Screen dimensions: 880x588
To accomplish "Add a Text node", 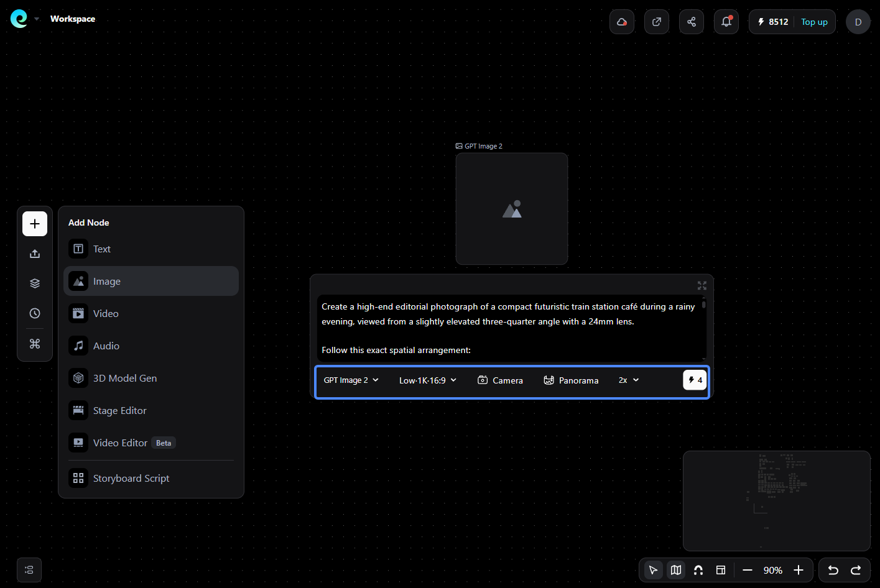I will click(x=151, y=249).
